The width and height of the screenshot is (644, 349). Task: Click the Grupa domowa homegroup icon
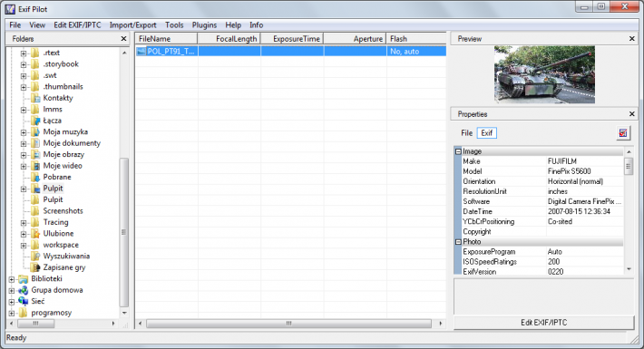pyautogui.click(x=24, y=290)
